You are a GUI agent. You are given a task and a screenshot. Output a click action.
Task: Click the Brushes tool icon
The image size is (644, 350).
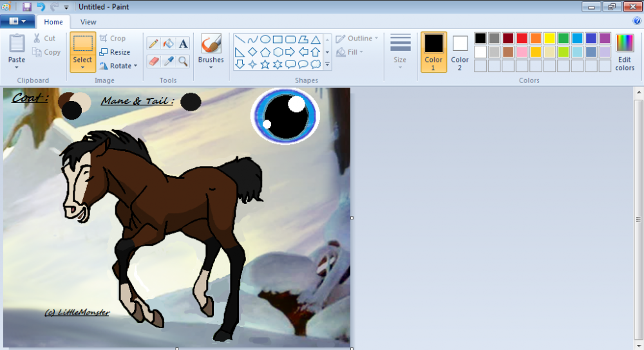pos(211,44)
